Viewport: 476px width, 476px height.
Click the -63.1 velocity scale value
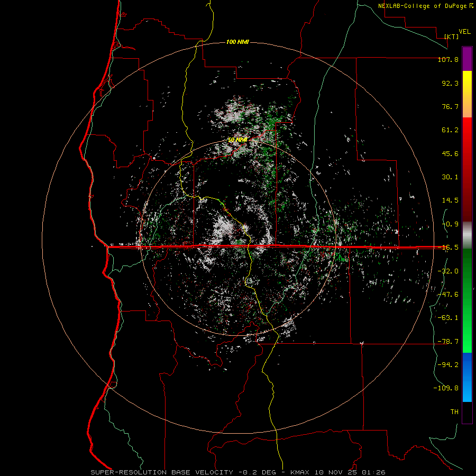pyautogui.click(x=448, y=318)
